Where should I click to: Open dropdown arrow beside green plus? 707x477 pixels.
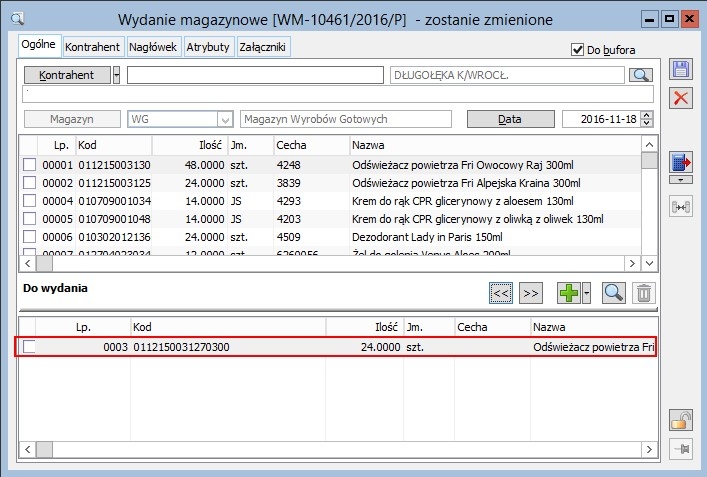[x=586, y=294]
